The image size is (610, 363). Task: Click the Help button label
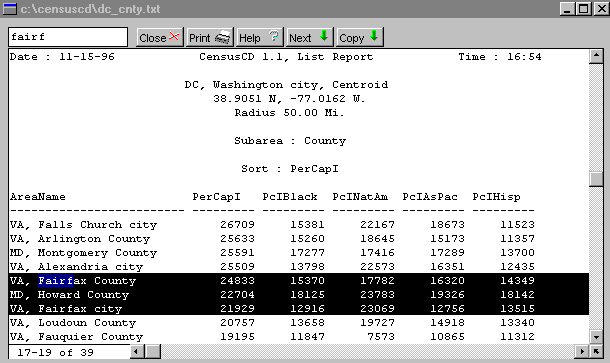tap(249, 38)
